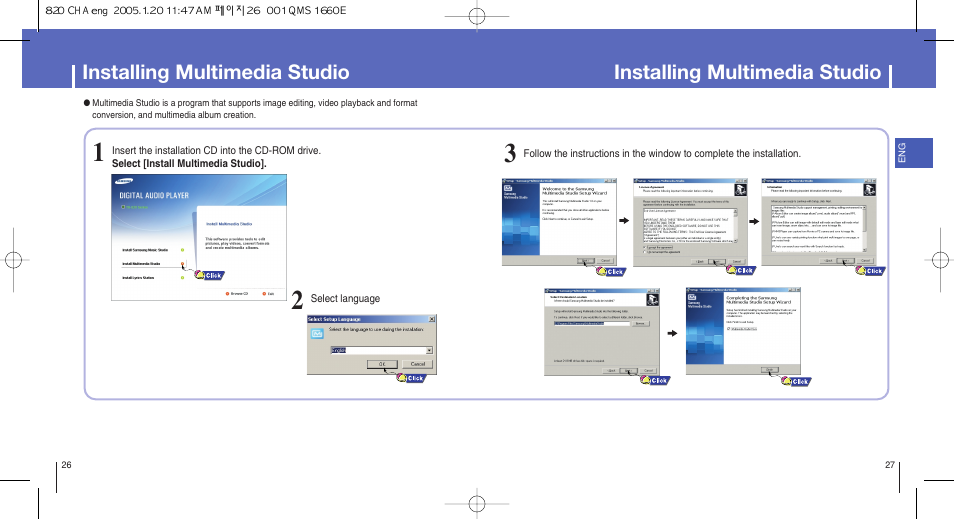Close the Welcome wizard window
Image resolution: width=954 pixels, height=519 pixels.
pyautogui.click(x=614, y=181)
